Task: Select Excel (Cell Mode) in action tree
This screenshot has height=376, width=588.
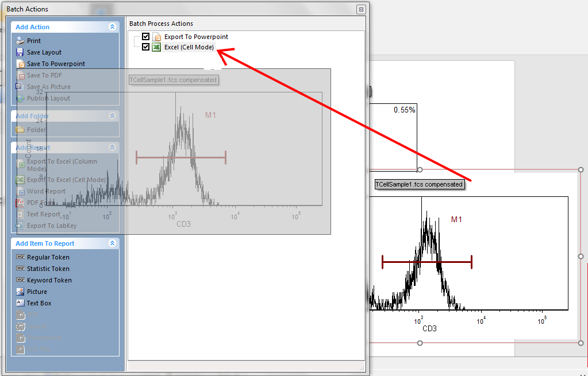Action: coord(189,47)
